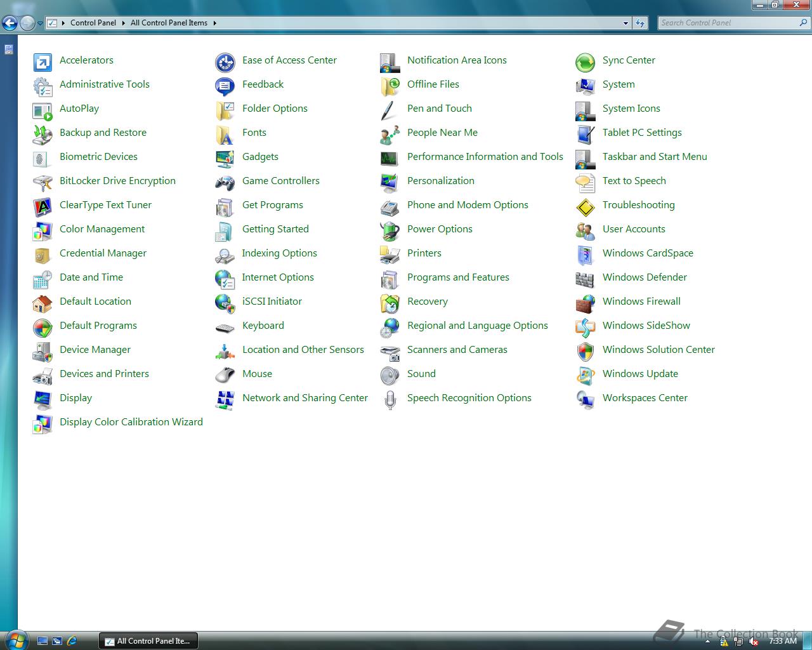Open the Accelerators icon
The image size is (812, 650).
coord(43,62)
